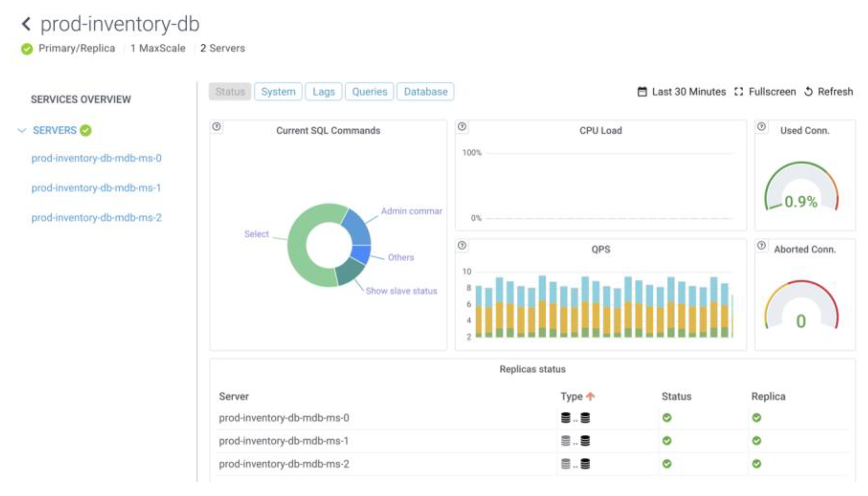Click help icon on Used Conn. panel

tap(761, 127)
